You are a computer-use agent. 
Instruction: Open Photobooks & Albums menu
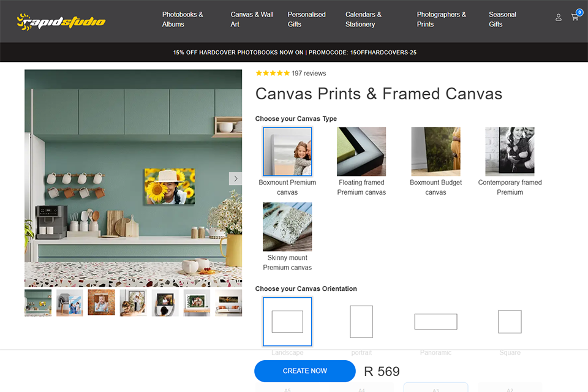pos(183,19)
